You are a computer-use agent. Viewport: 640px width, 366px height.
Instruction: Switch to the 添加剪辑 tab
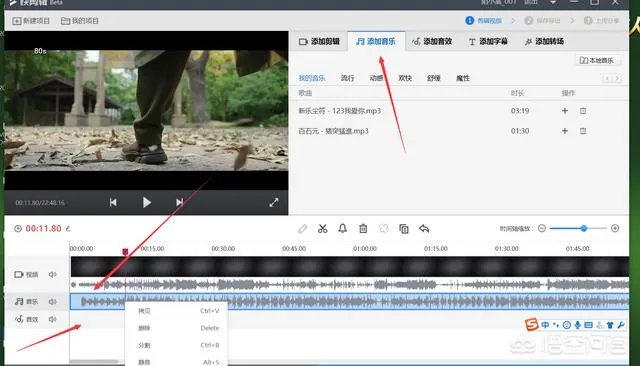coord(319,41)
